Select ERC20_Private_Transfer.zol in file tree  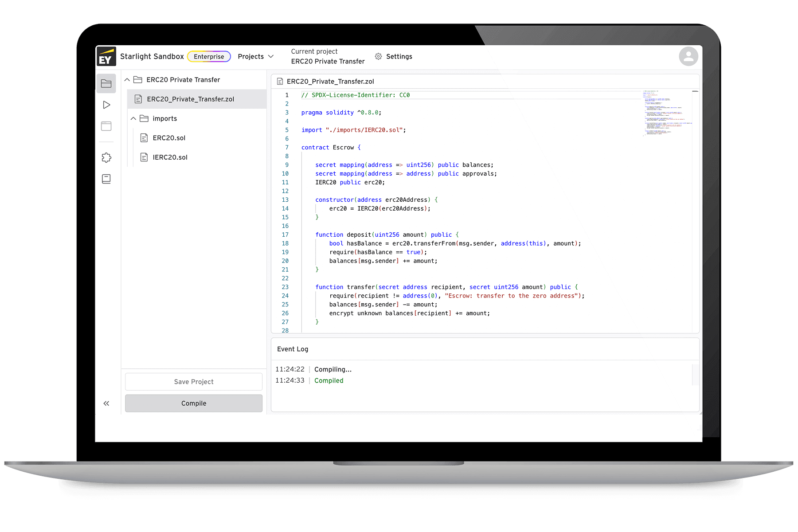190,99
